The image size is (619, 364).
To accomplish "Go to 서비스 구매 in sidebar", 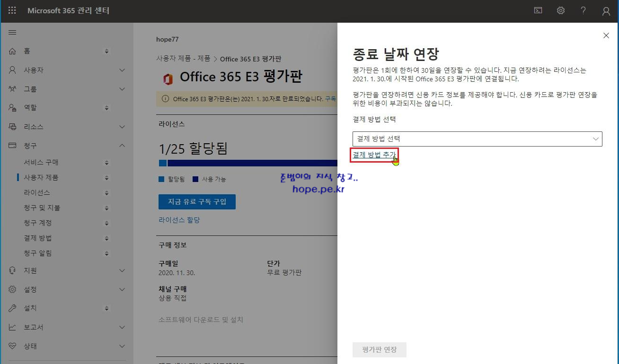I will click(41, 163).
